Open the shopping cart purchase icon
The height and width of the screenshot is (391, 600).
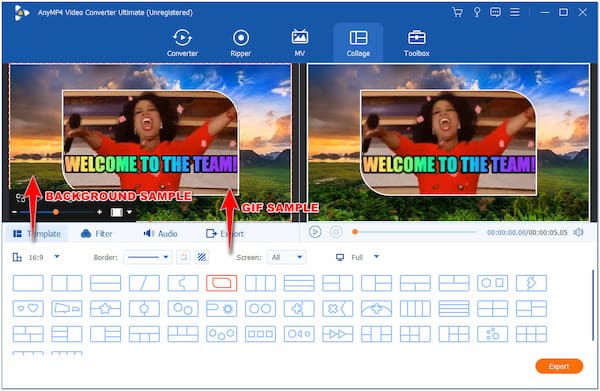(457, 12)
